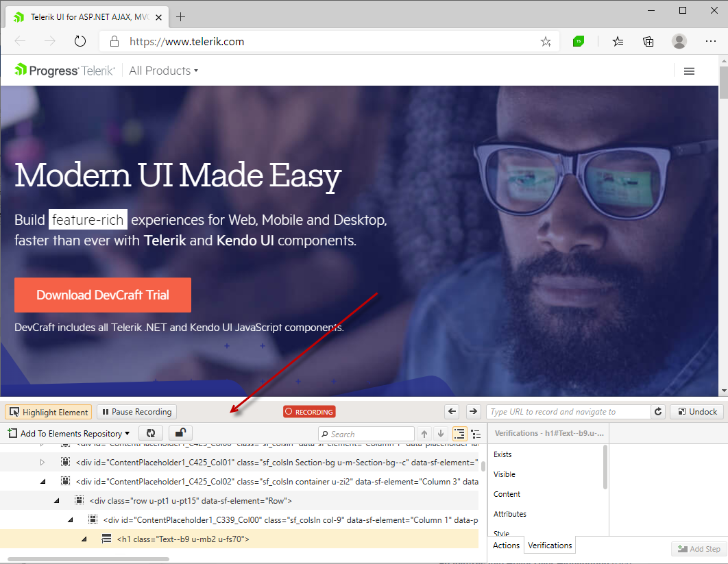Choose the Attributes verification
This screenshot has width=728, height=564.
[x=510, y=514]
